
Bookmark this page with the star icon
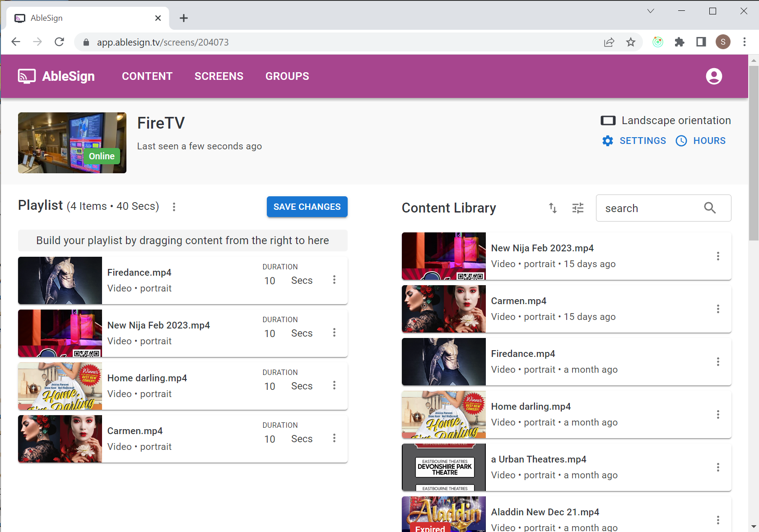(631, 42)
